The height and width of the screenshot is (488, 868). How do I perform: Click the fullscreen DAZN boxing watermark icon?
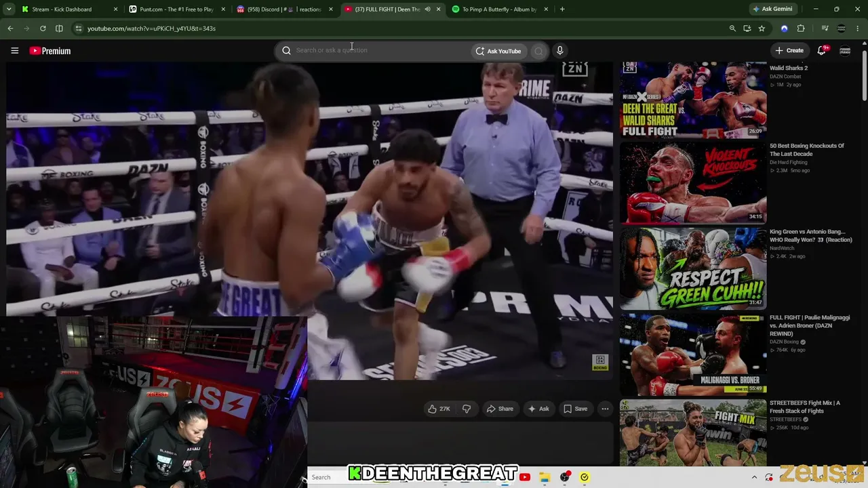tap(600, 363)
